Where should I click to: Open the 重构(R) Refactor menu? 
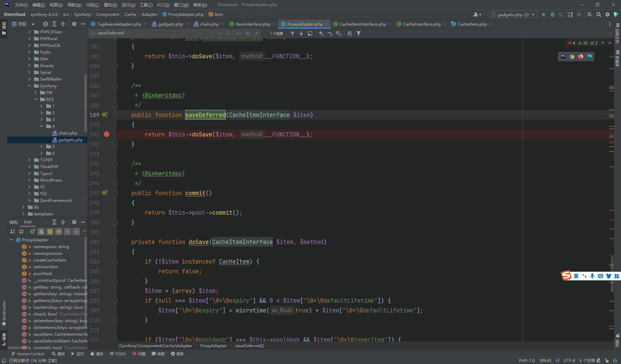(x=110, y=5)
